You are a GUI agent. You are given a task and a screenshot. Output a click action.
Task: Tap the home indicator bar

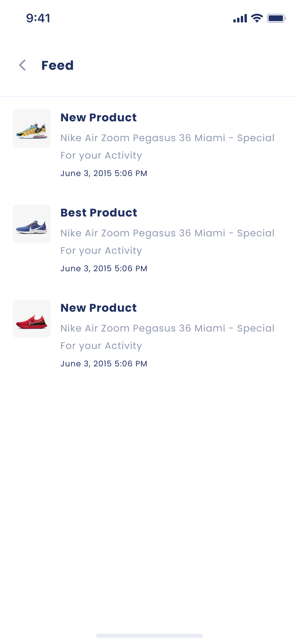149,635
